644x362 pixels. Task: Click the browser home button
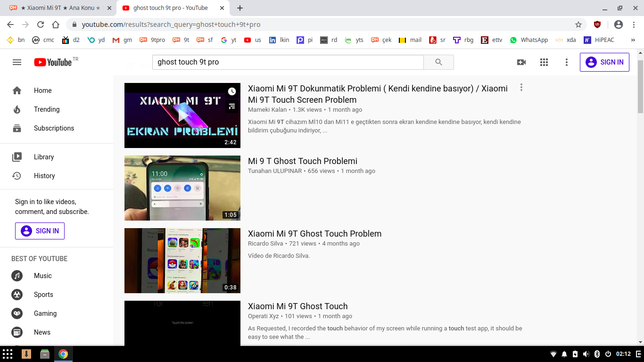pyautogui.click(x=56, y=25)
